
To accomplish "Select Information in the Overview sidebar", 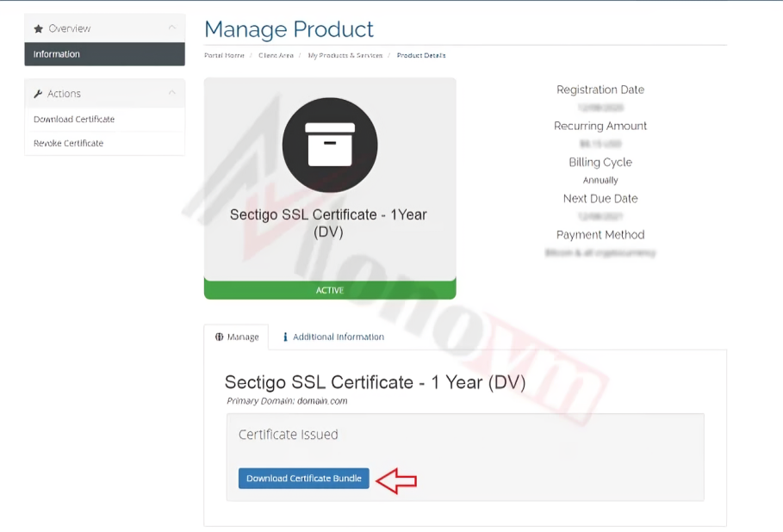I will 104,54.
